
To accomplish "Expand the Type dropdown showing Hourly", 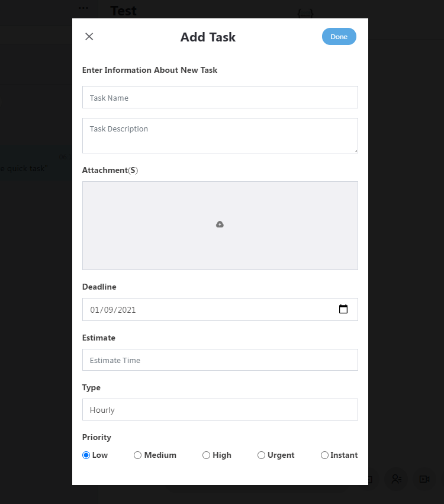I will pos(220,409).
